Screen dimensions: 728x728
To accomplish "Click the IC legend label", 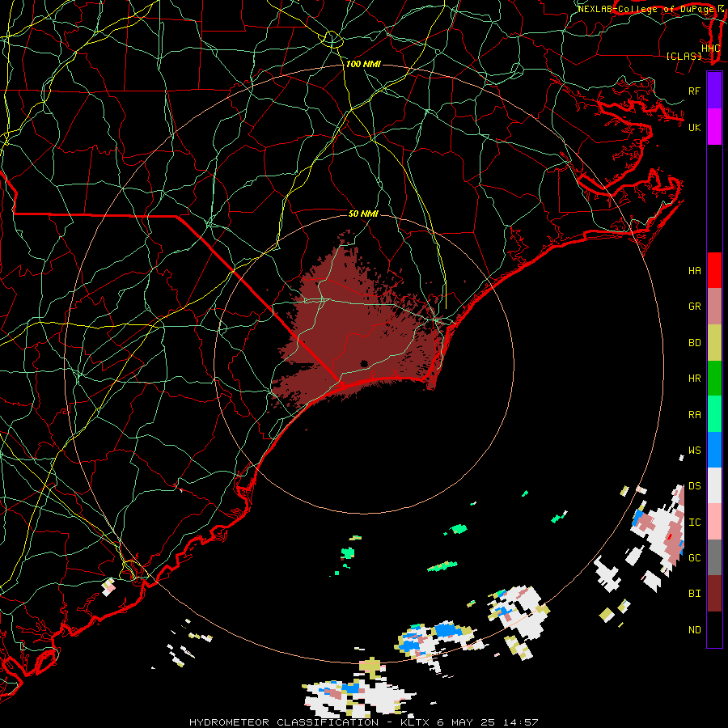I will click(x=694, y=523).
